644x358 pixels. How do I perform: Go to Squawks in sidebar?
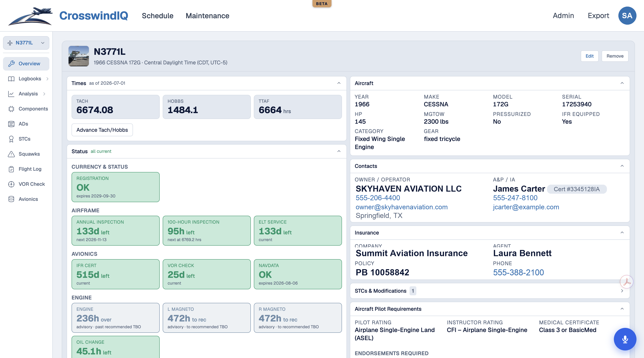pyautogui.click(x=26, y=154)
